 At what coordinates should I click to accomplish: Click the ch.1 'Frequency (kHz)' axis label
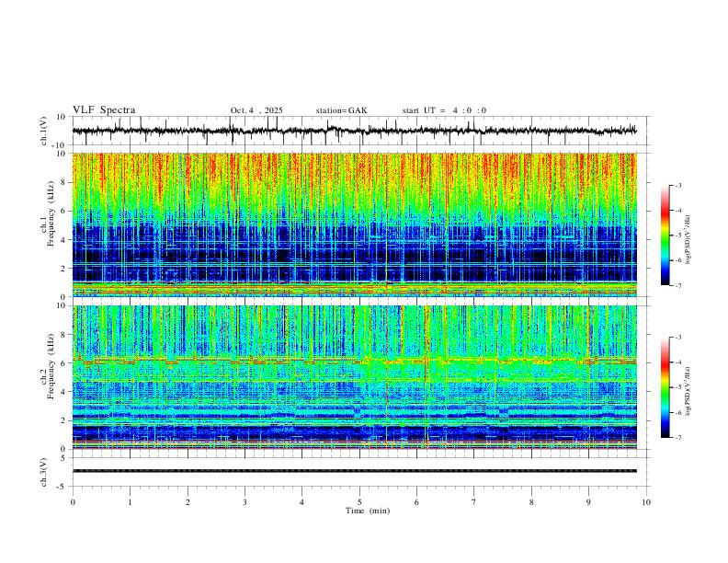click(x=51, y=213)
